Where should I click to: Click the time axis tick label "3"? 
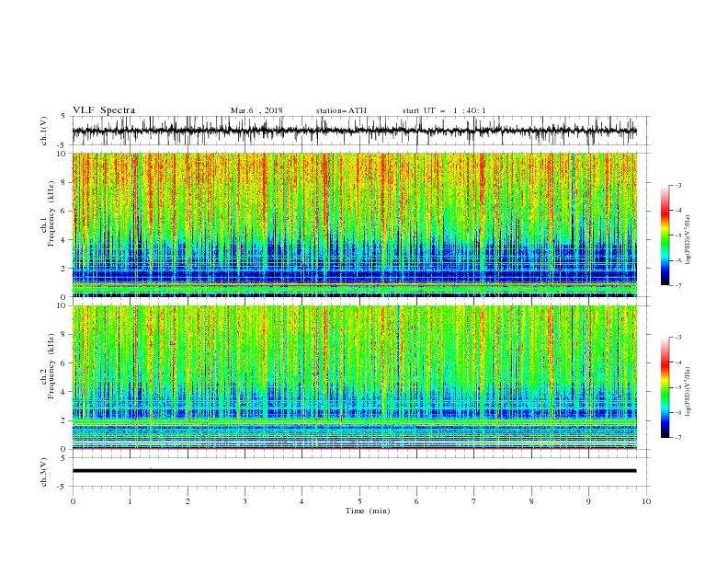click(245, 501)
